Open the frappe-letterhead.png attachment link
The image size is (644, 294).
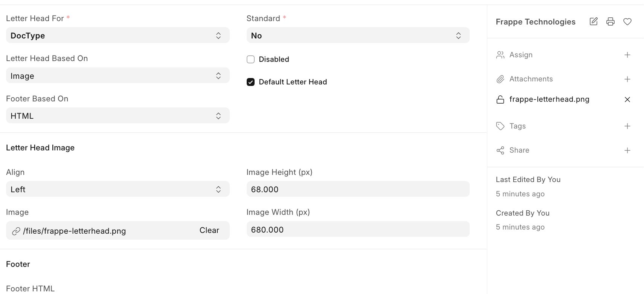[x=549, y=99]
